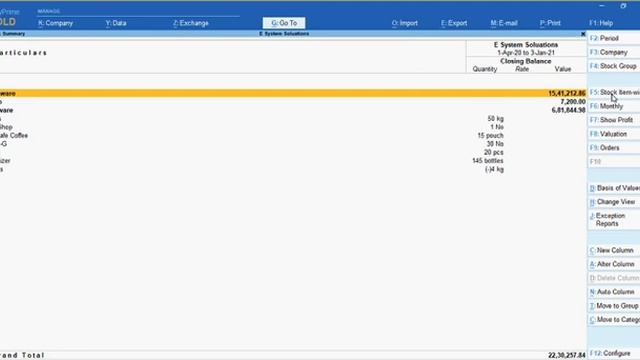The image size is (640, 360).
Task: Click the Value column header
Action: point(563,69)
